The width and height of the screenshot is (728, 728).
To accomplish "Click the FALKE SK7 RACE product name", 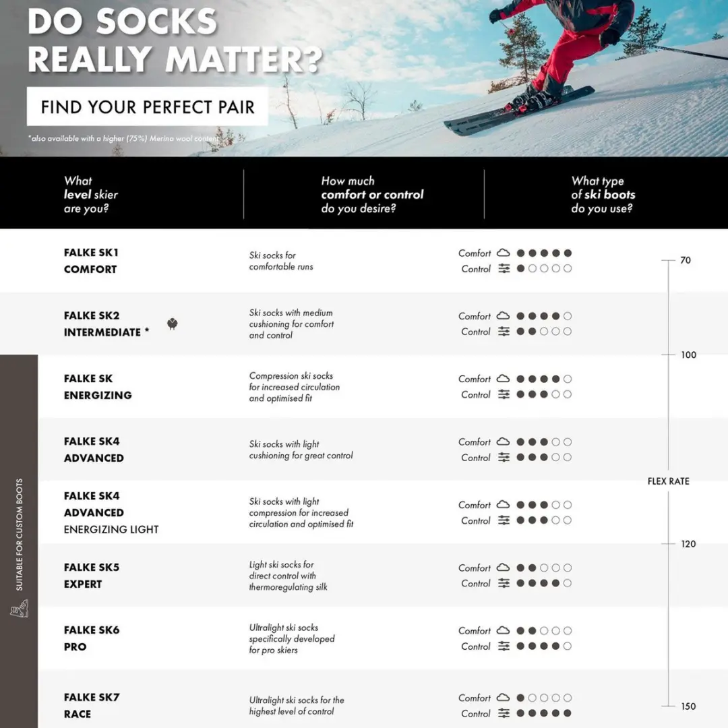I will [x=92, y=706].
